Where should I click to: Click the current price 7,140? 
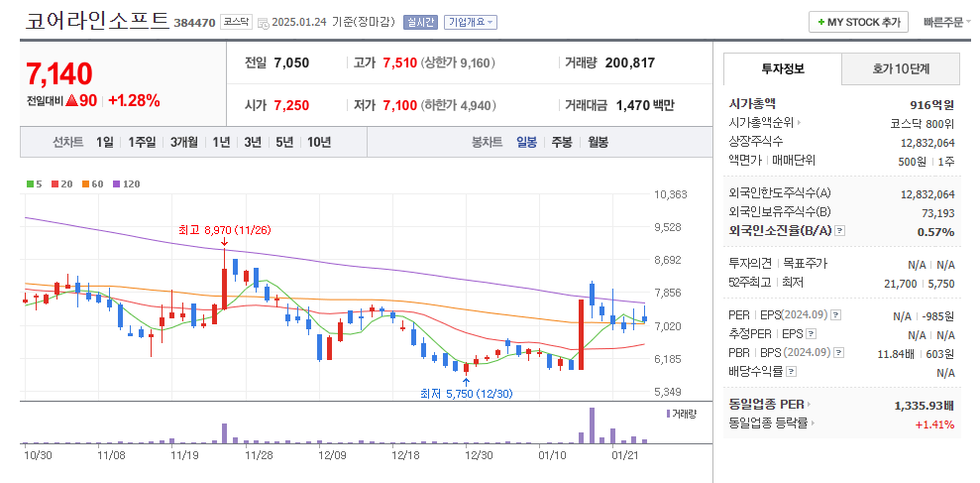(59, 73)
